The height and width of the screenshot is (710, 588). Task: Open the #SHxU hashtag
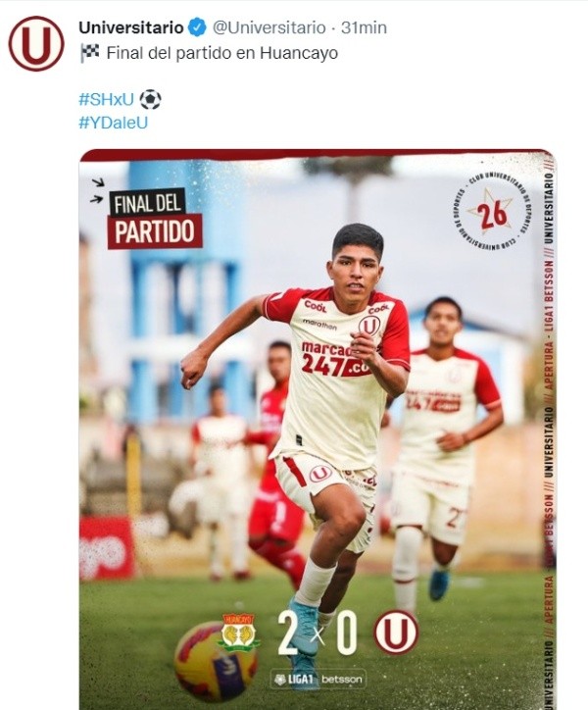point(107,99)
